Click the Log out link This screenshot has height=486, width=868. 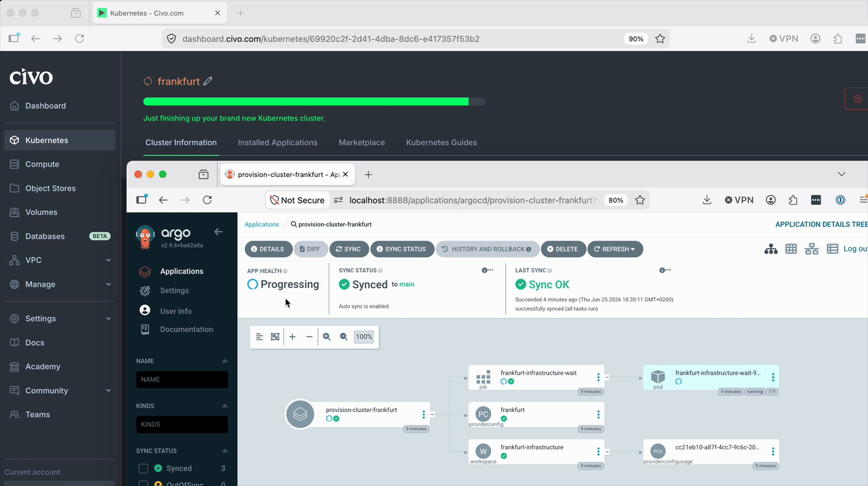(856, 249)
